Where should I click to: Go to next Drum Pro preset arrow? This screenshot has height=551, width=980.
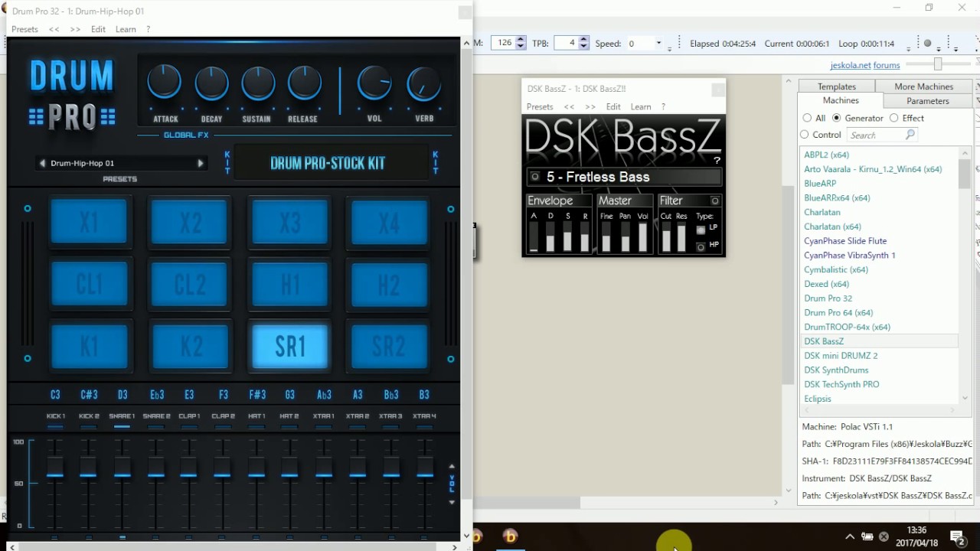tap(201, 163)
